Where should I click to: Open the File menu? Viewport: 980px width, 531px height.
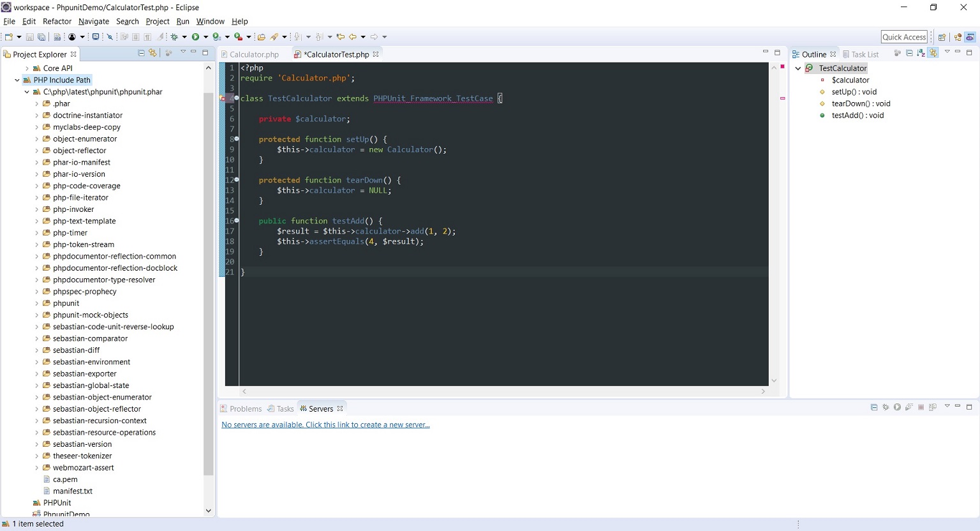tap(9, 21)
